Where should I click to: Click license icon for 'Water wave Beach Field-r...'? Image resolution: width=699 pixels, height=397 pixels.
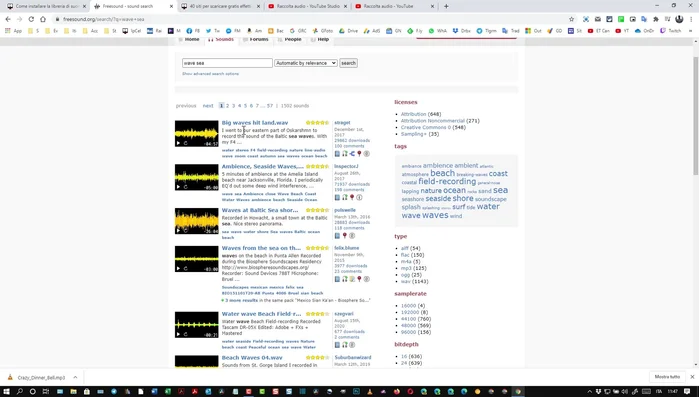(352, 345)
